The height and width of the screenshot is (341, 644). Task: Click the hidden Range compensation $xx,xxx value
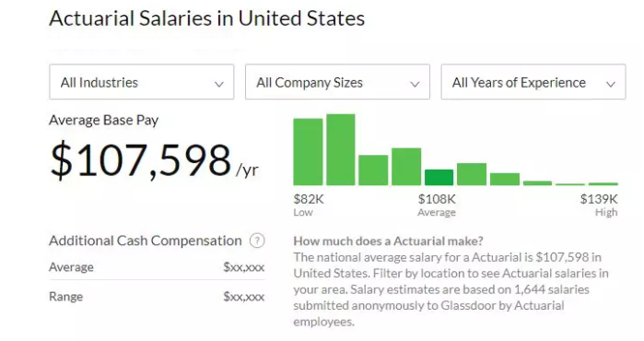coord(244,297)
